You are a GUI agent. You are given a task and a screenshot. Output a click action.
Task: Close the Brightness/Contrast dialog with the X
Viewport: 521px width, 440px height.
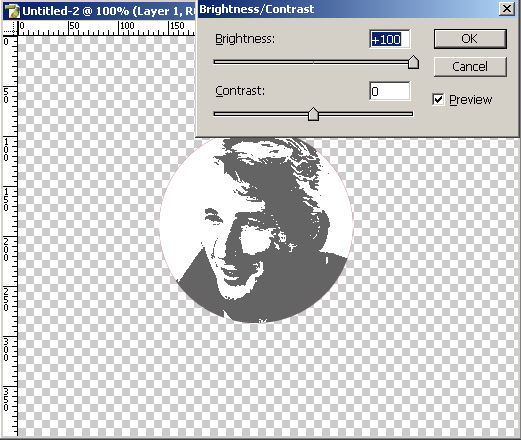pyautogui.click(x=507, y=9)
